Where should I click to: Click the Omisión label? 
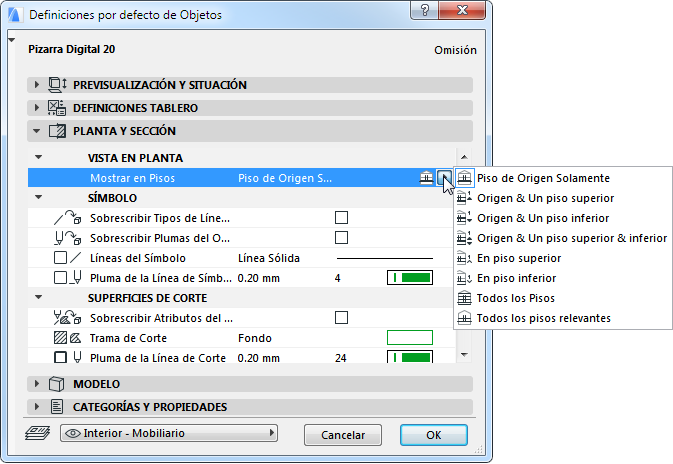point(455,50)
